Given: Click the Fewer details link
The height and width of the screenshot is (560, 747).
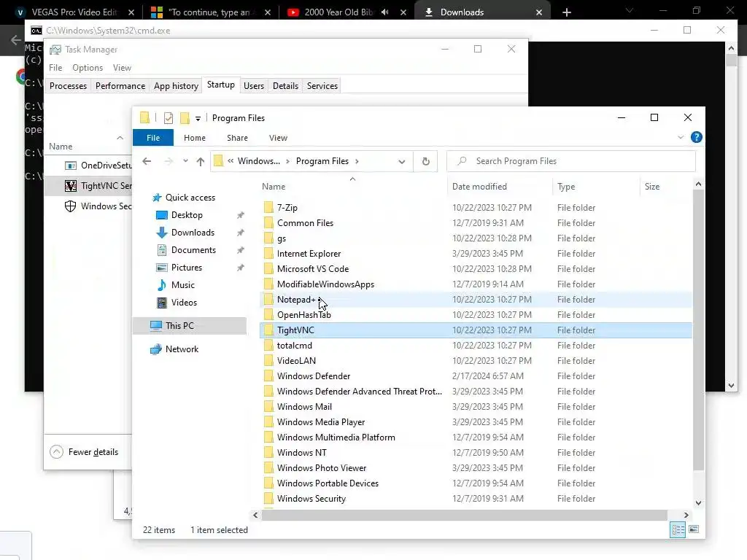Looking at the screenshot, I should tap(93, 452).
